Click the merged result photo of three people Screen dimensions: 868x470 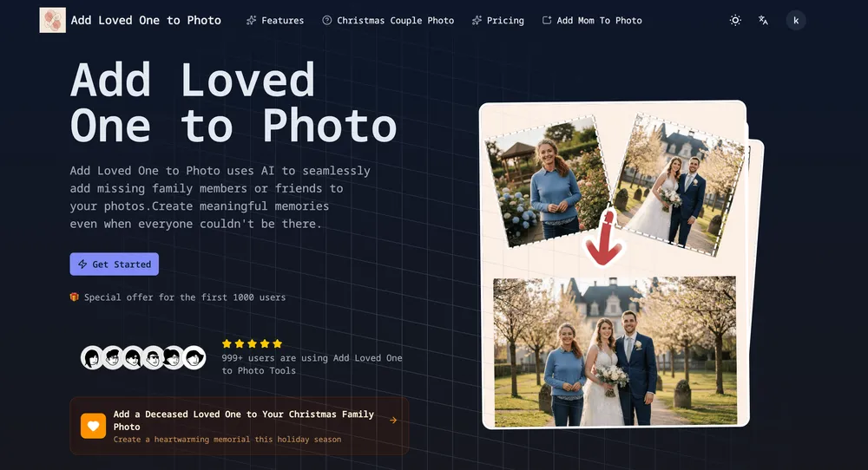point(614,350)
